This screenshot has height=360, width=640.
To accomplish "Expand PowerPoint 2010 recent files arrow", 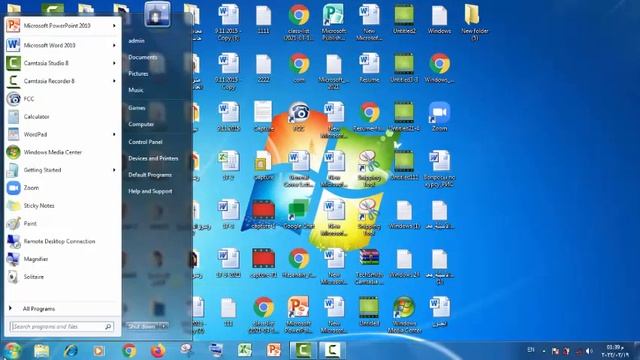I will click(x=114, y=26).
